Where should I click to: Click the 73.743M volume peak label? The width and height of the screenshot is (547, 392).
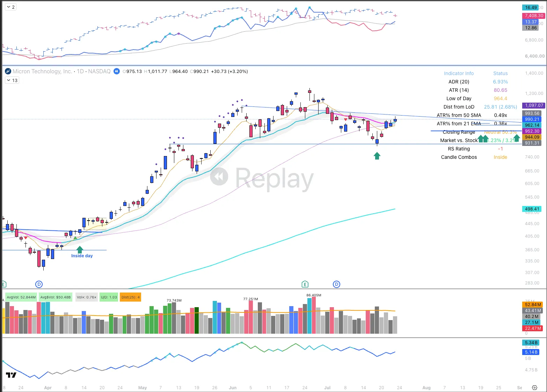[x=174, y=301]
